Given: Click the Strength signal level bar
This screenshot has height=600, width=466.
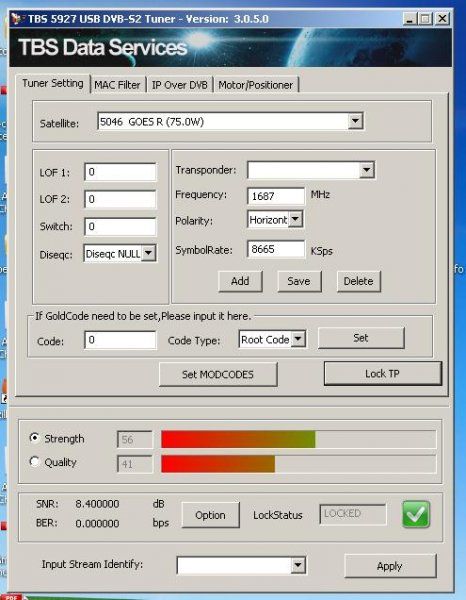Looking at the screenshot, I should point(298,439).
